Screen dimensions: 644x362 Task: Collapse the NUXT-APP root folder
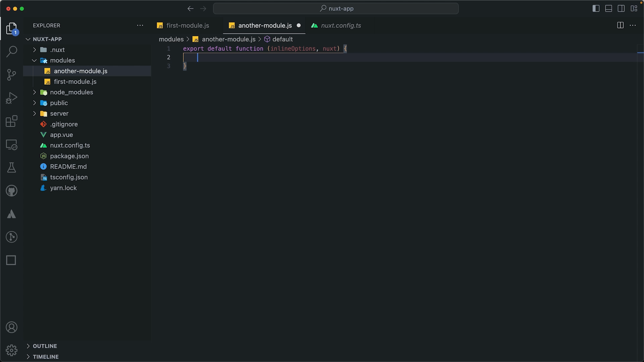tap(28, 39)
